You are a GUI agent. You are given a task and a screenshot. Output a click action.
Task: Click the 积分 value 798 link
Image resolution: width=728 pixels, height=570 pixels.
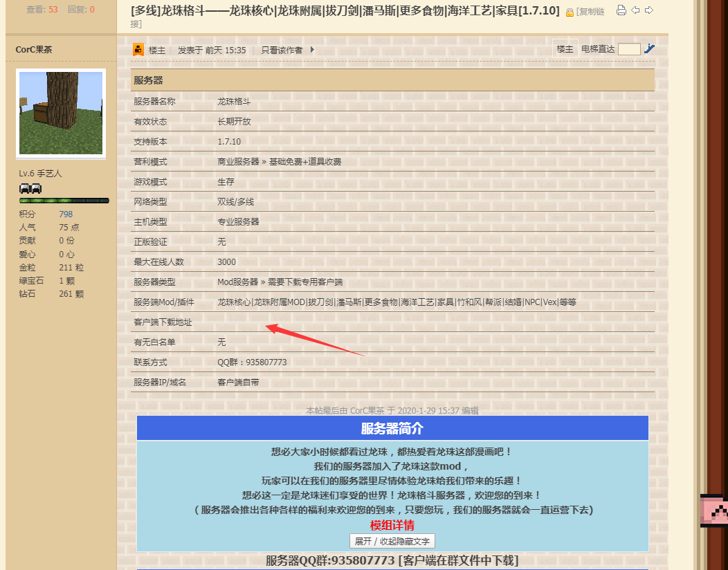pos(66,214)
